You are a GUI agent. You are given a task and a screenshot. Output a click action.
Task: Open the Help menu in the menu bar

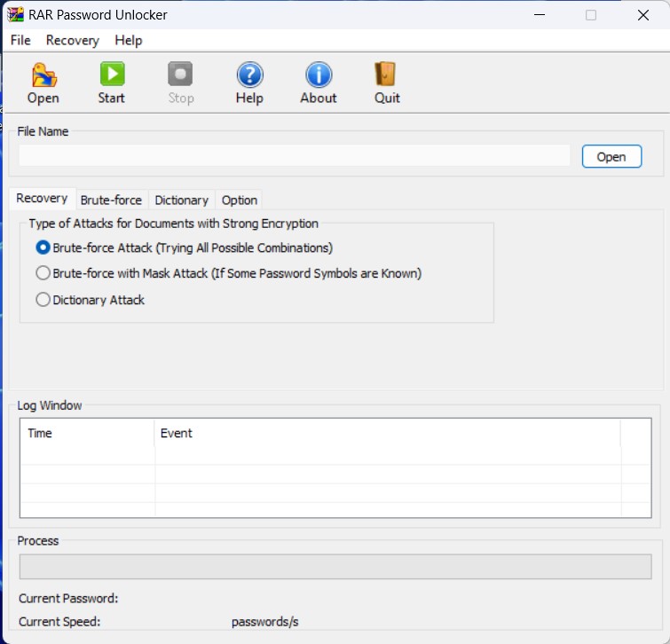click(129, 41)
